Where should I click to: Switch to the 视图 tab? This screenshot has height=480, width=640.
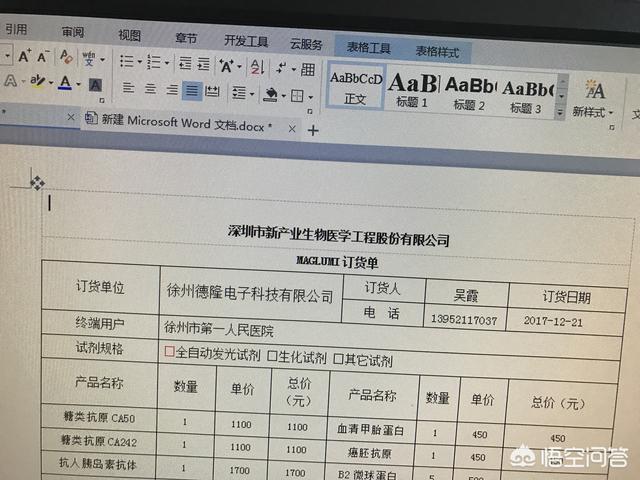click(x=129, y=35)
